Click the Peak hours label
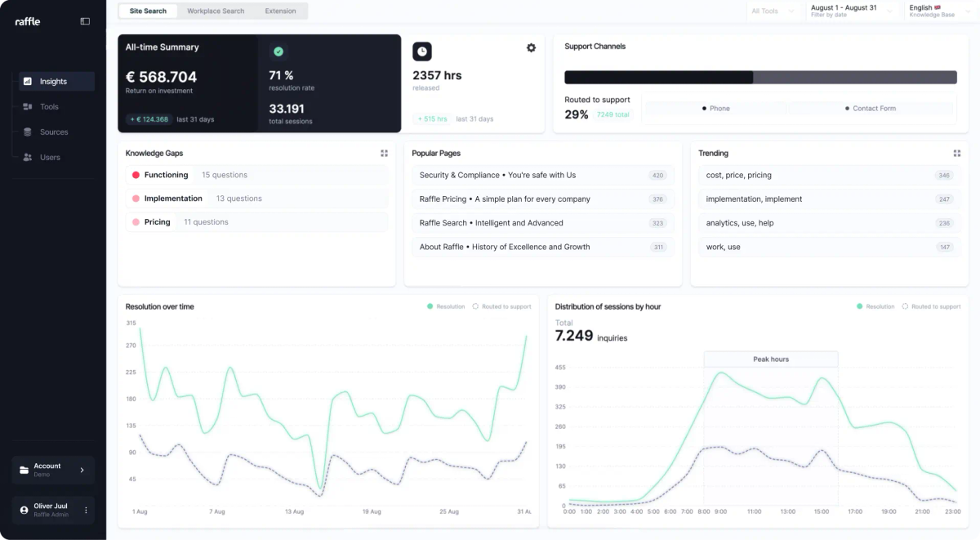The image size is (980, 540). tap(771, 359)
